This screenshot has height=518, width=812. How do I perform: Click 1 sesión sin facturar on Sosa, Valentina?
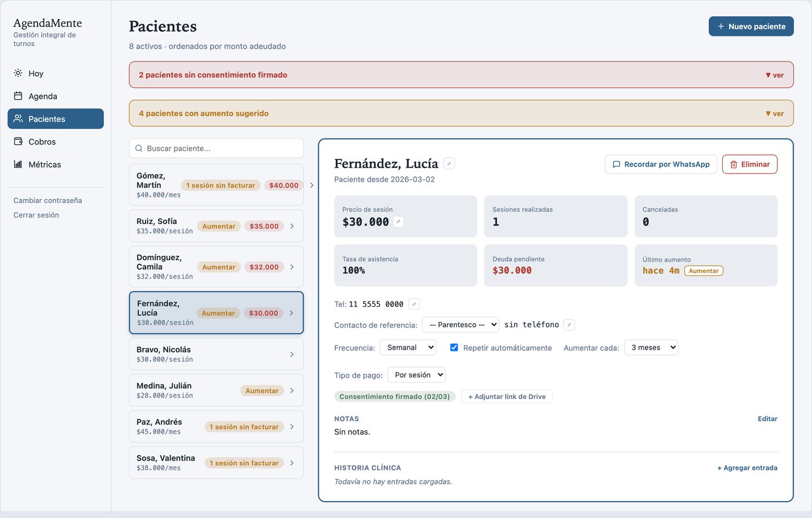point(244,463)
